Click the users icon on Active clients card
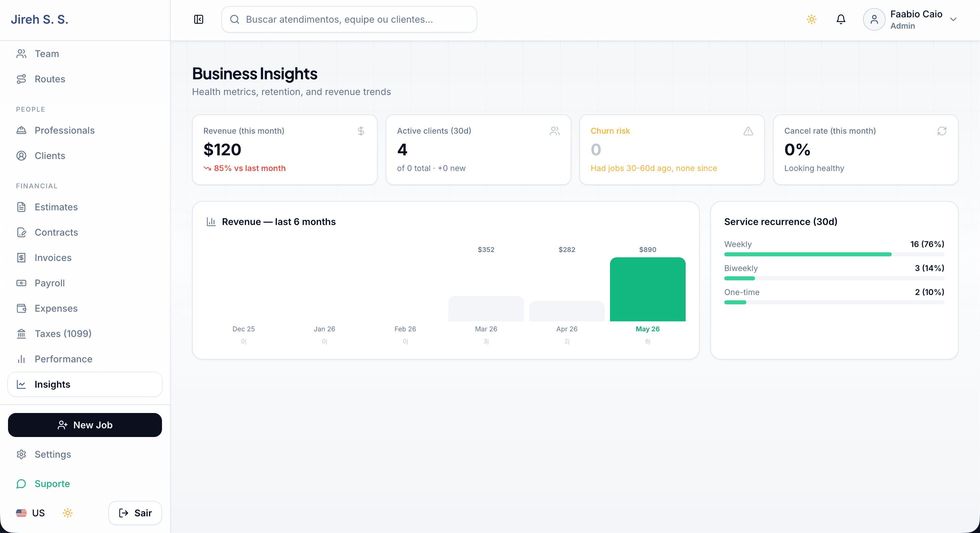 [555, 131]
